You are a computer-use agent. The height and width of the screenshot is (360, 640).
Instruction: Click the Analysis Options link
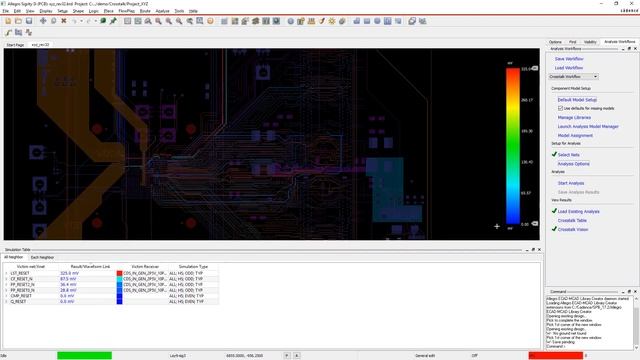pos(573,164)
